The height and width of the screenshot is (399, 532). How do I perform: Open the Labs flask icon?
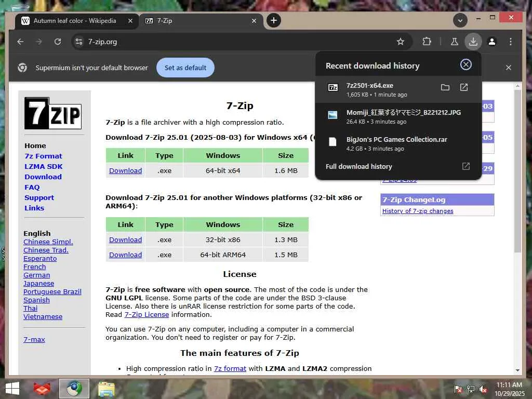click(454, 42)
